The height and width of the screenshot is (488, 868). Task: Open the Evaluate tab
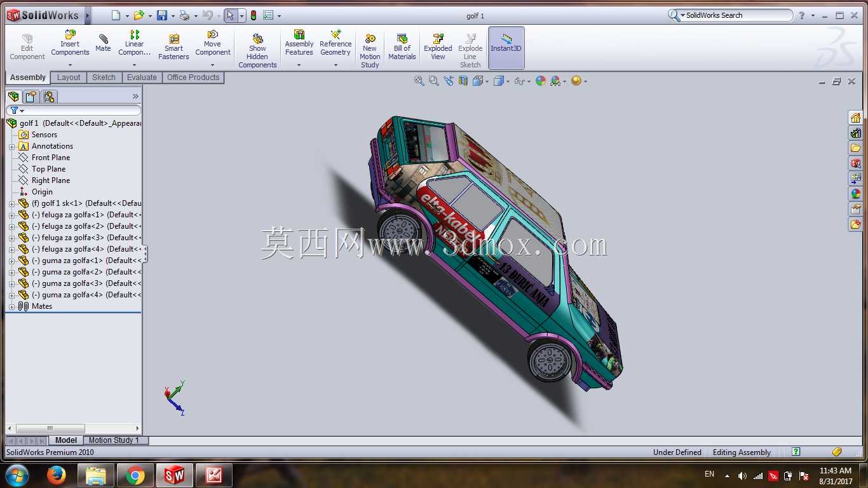pyautogui.click(x=142, y=78)
